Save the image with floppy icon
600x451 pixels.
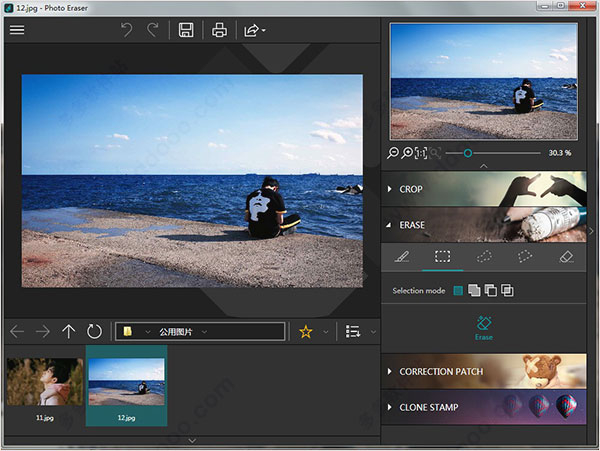pyautogui.click(x=186, y=30)
